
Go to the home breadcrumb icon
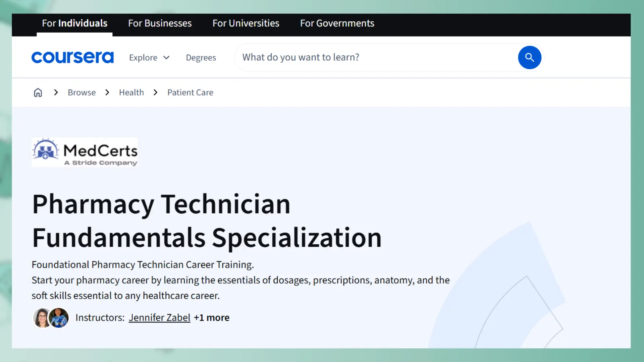click(38, 93)
